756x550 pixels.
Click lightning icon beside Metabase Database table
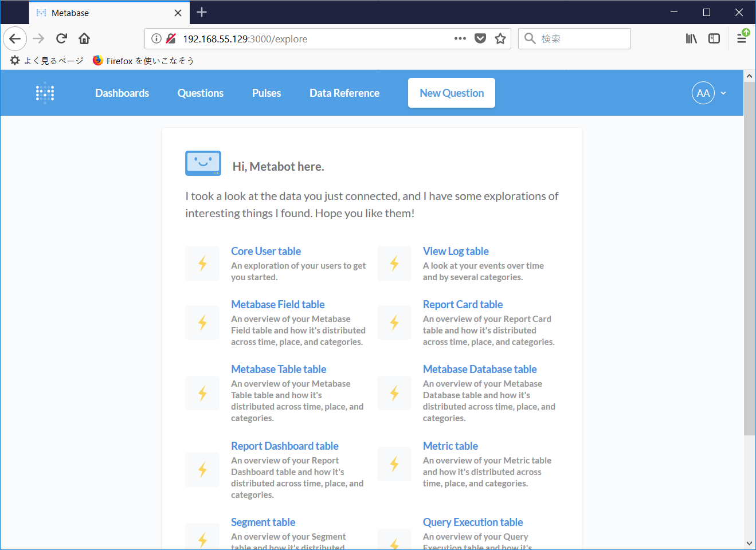click(394, 393)
